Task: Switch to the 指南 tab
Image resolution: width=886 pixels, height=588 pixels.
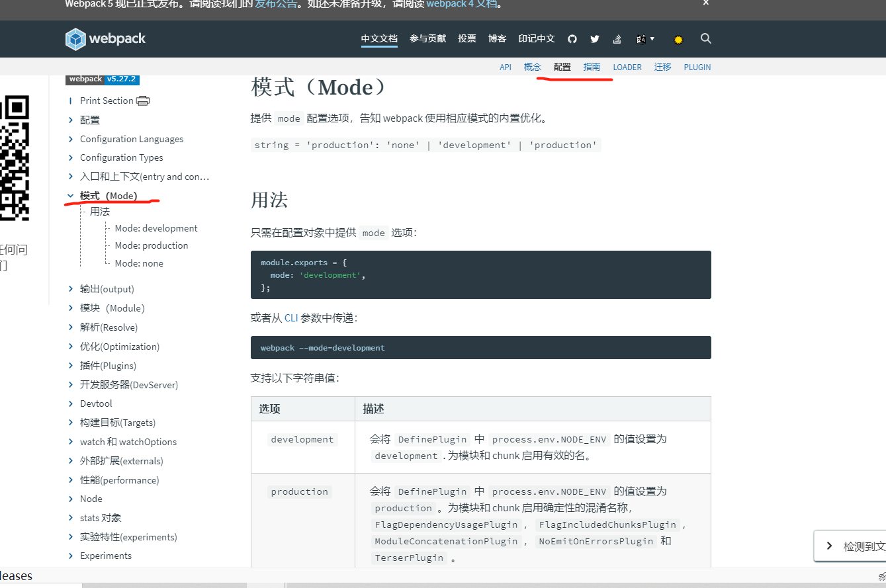Action: click(592, 67)
